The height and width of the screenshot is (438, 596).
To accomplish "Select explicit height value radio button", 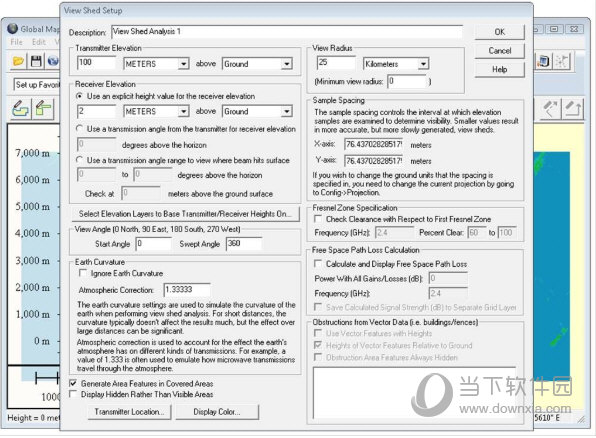I will click(x=79, y=96).
